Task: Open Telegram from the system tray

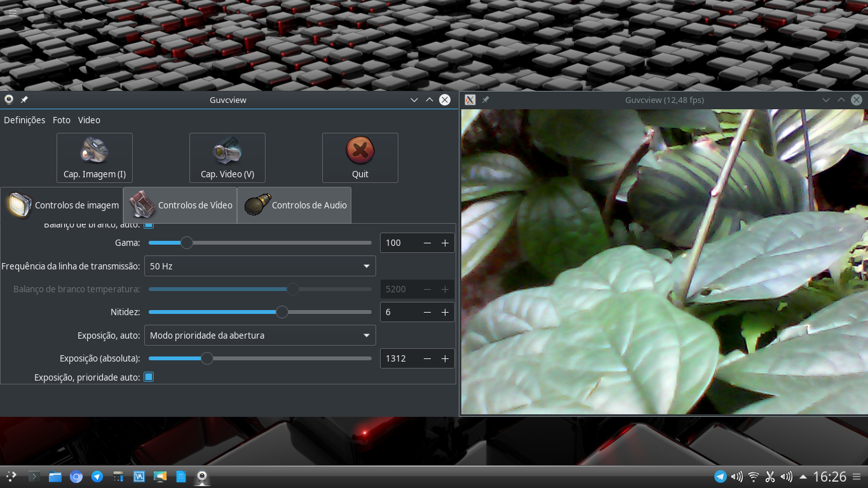Action: point(721,476)
